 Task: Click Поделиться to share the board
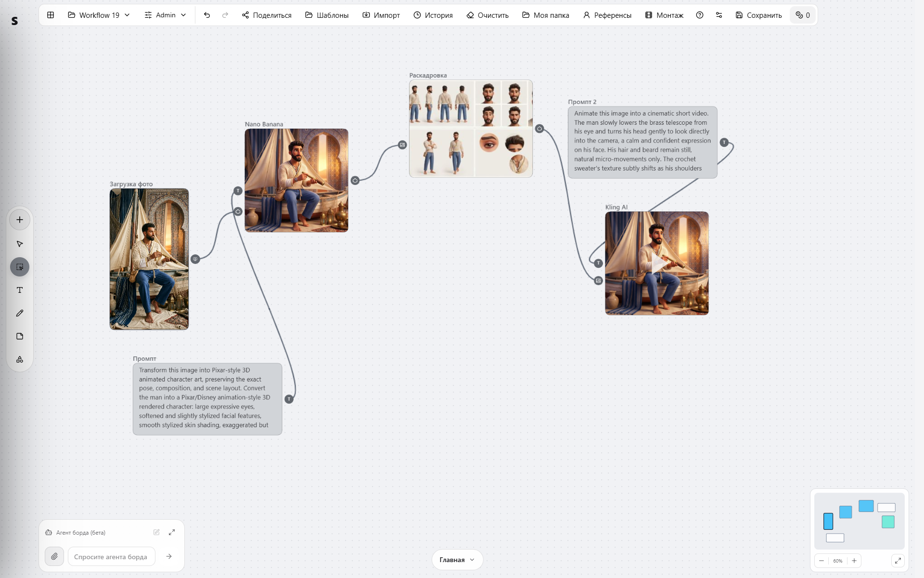267,15
